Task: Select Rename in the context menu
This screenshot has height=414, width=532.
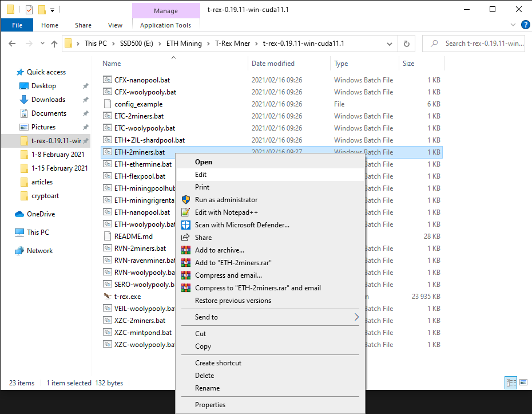Action: 270,388
